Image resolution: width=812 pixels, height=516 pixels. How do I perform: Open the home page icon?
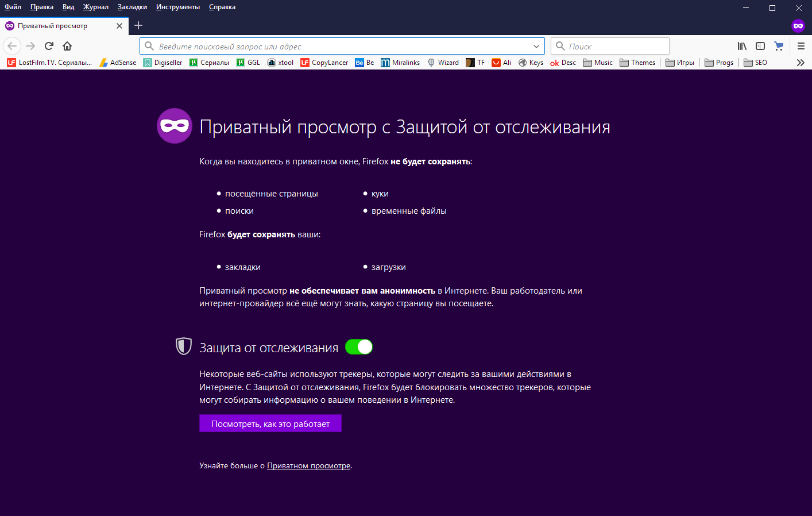pyautogui.click(x=67, y=46)
